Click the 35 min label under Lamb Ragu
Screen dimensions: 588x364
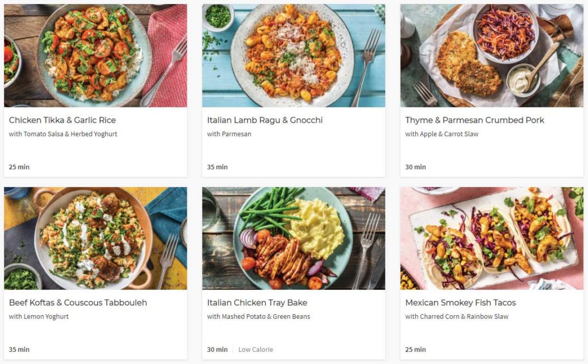216,167
